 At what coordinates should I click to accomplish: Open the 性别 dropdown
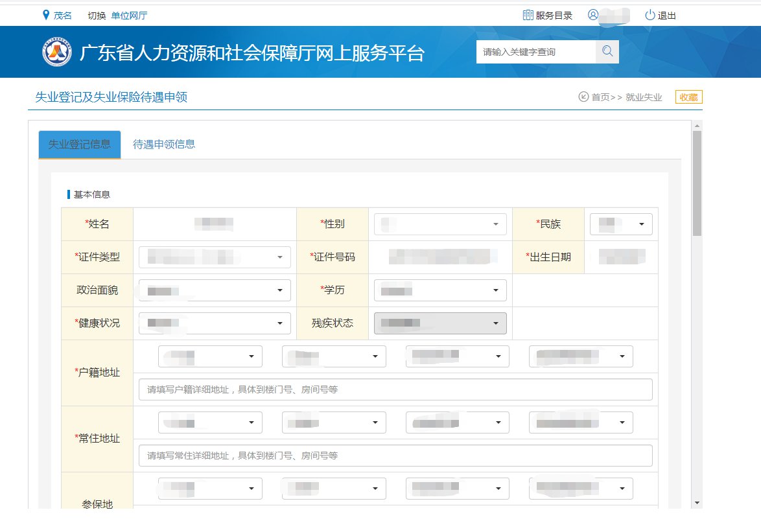pyautogui.click(x=440, y=224)
